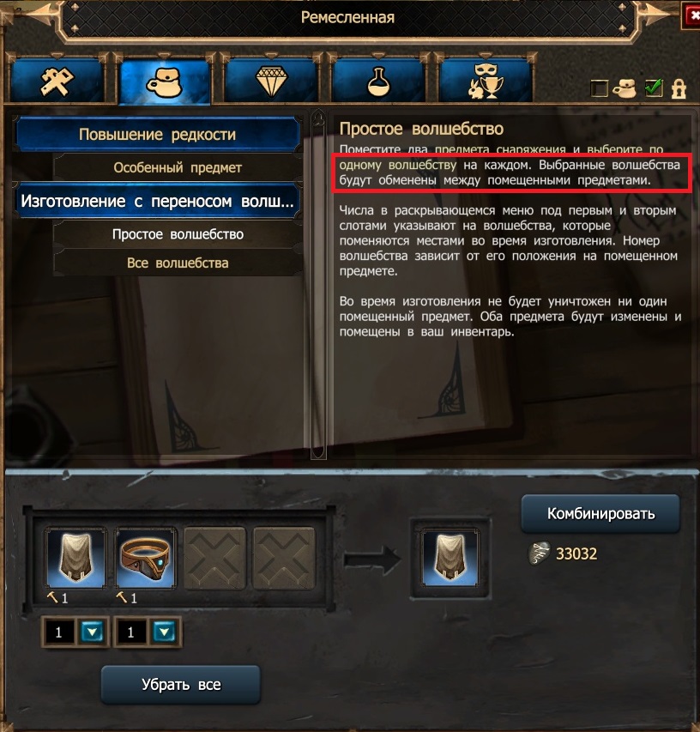Choose the Все волшебства recipe
This screenshot has height=732, width=700.
coord(178,263)
